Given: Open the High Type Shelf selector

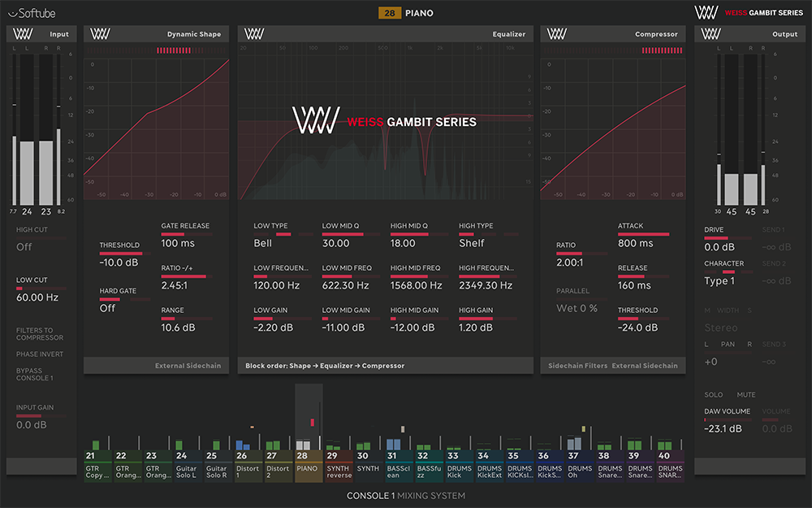Looking at the screenshot, I should coord(471,243).
